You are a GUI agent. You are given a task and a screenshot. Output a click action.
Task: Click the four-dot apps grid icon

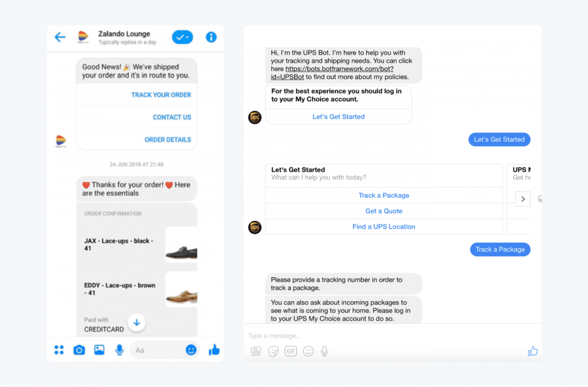pyautogui.click(x=59, y=350)
